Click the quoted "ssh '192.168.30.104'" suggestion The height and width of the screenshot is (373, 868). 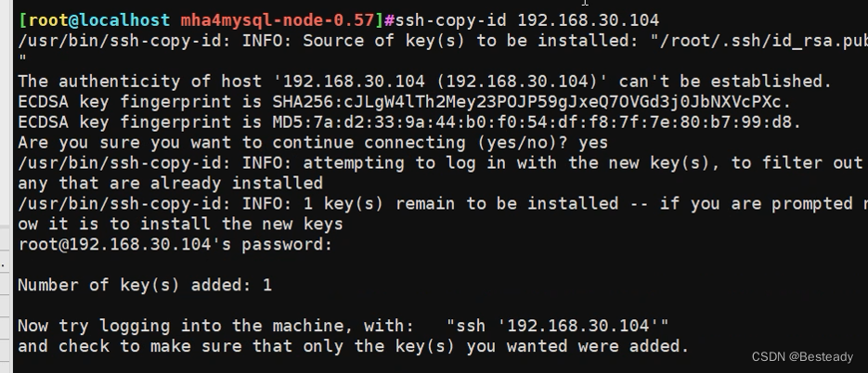click(x=557, y=326)
